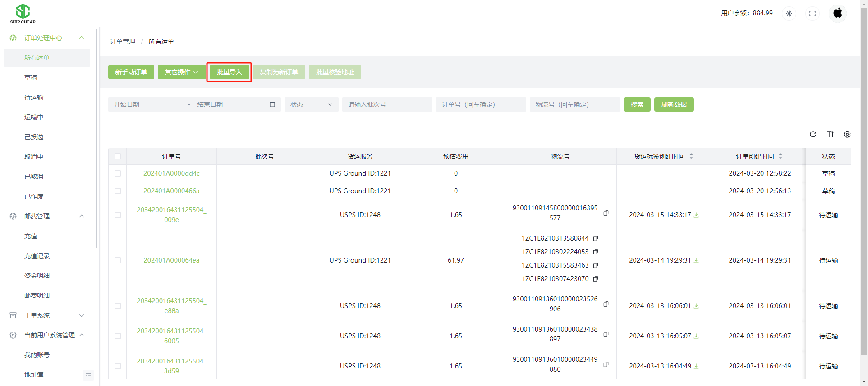Viewport: 868px width, 386px height.
Task: Click the 请输入批次号 input field
Action: click(387, 104)
